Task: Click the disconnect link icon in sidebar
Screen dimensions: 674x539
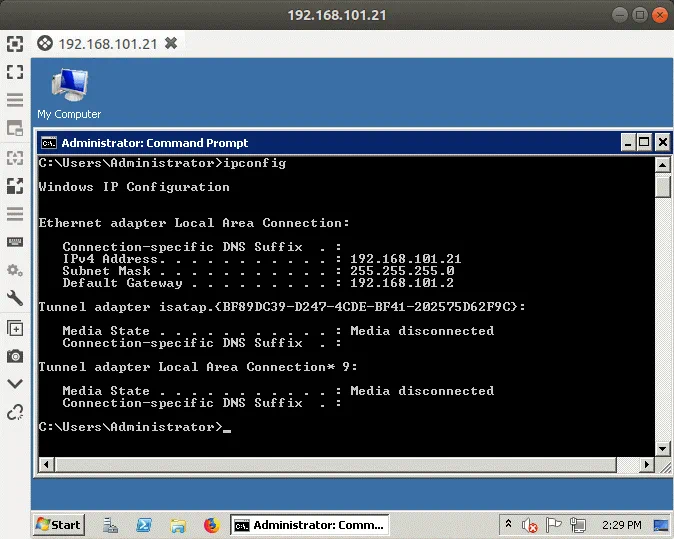Action: coord(15,412)
